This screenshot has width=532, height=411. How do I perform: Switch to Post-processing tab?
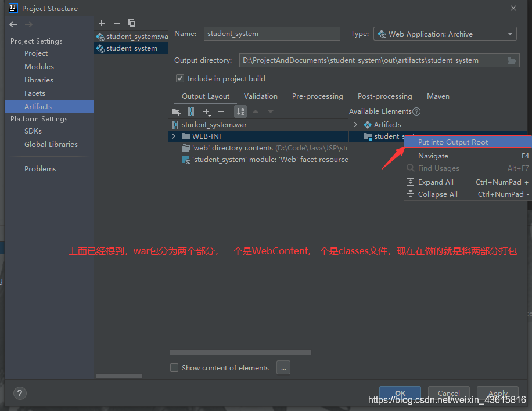(x=384, y=96)
